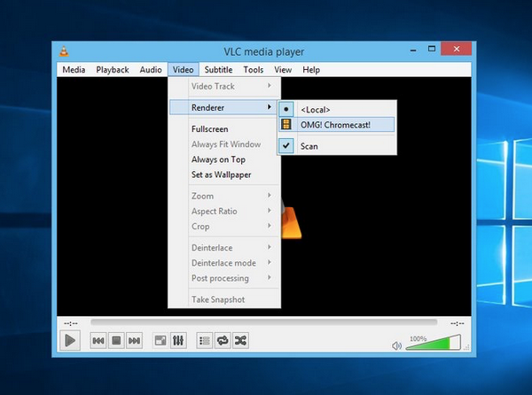
Task: Choose OMG! Chromecast! renderer
Action: tap(337, 125)
